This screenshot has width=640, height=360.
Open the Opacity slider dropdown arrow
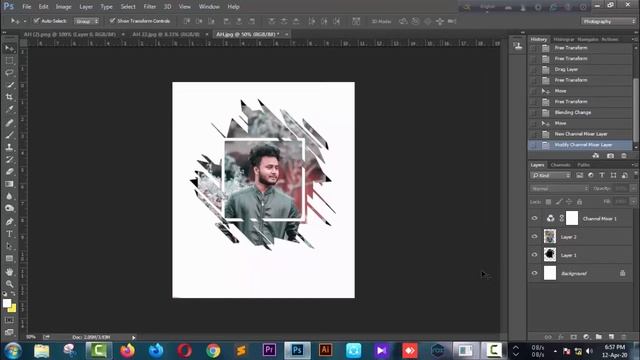[632, 189]
